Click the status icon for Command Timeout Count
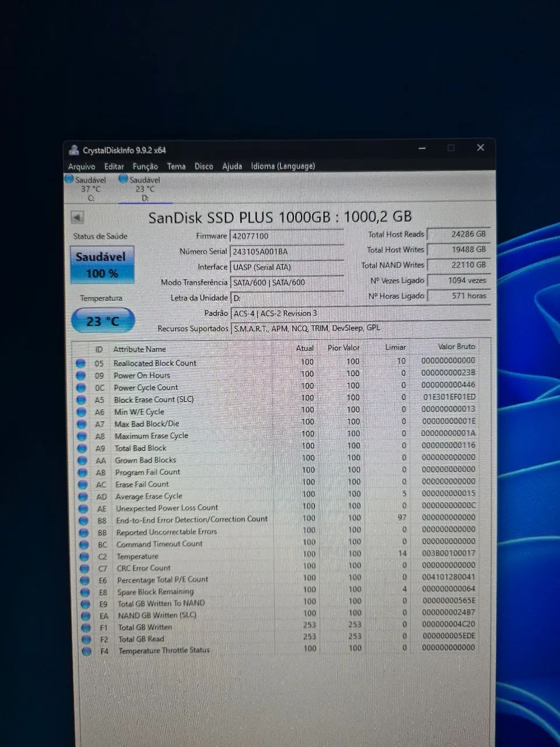Image resolution: width=560 pixels, height=747 pixels. (x=85, y=544)
